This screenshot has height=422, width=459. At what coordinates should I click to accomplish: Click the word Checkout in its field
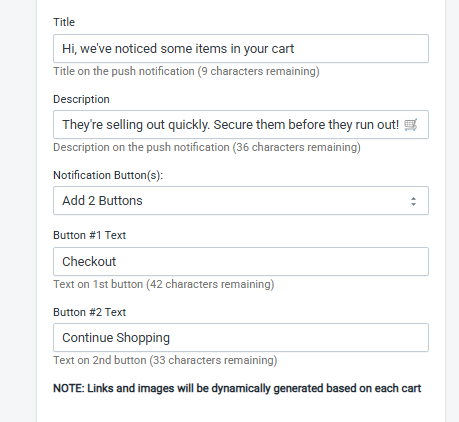[x=89, y=262]
